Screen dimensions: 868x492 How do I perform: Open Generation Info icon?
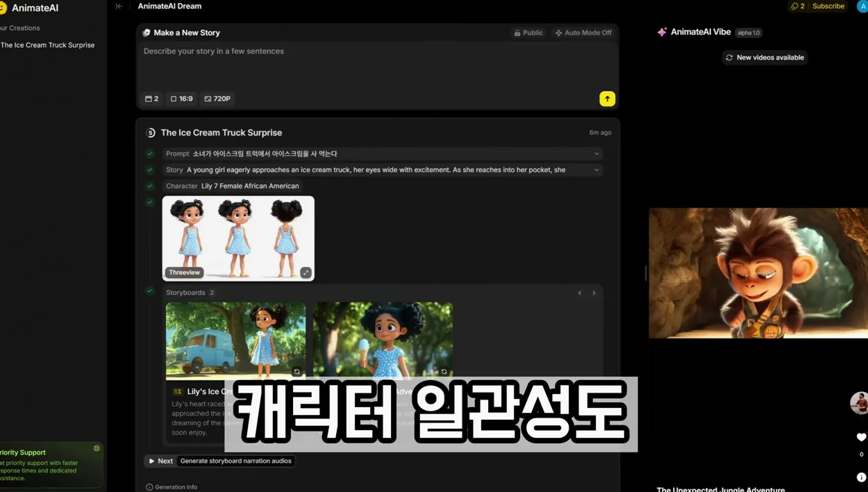(149, 487)
